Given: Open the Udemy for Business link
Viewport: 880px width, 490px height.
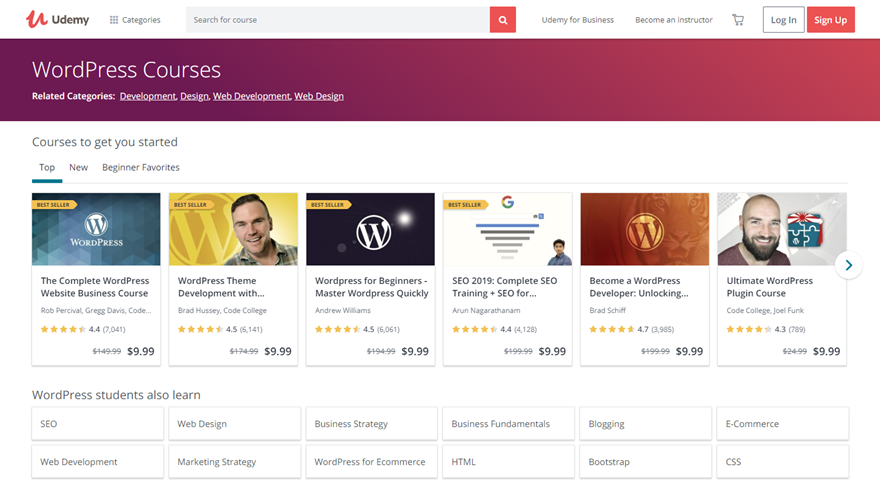Looking at the screenshot, I should (x=577, y=20).
